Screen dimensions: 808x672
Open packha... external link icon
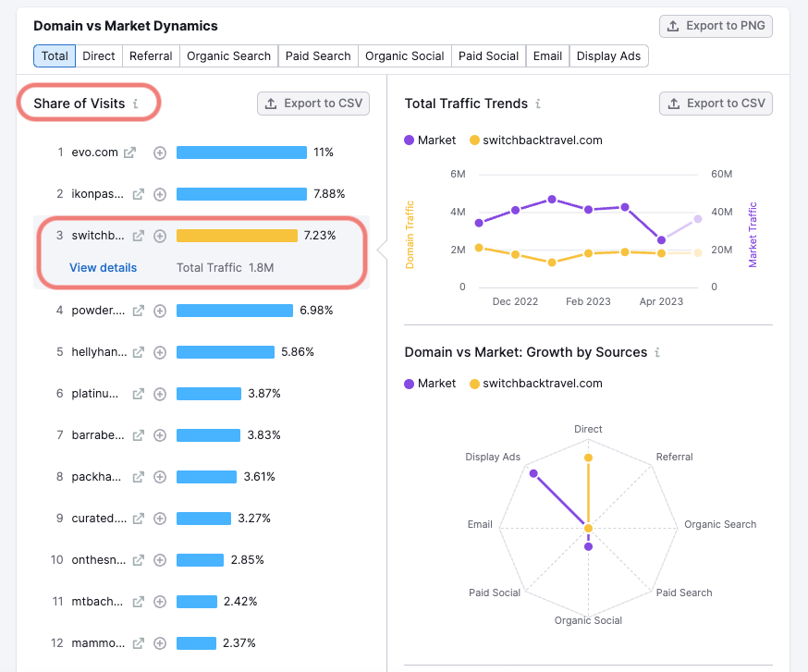pyautogui.click(x=138, y=477)
